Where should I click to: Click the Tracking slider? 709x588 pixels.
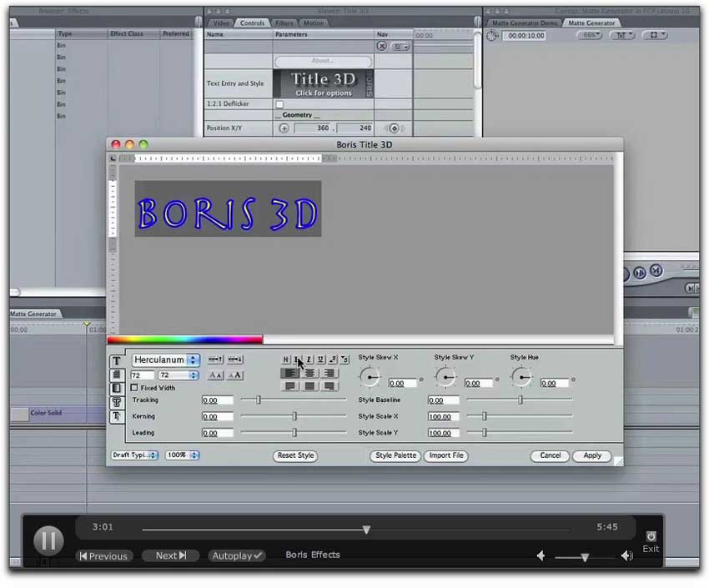[x=294, y=400]
